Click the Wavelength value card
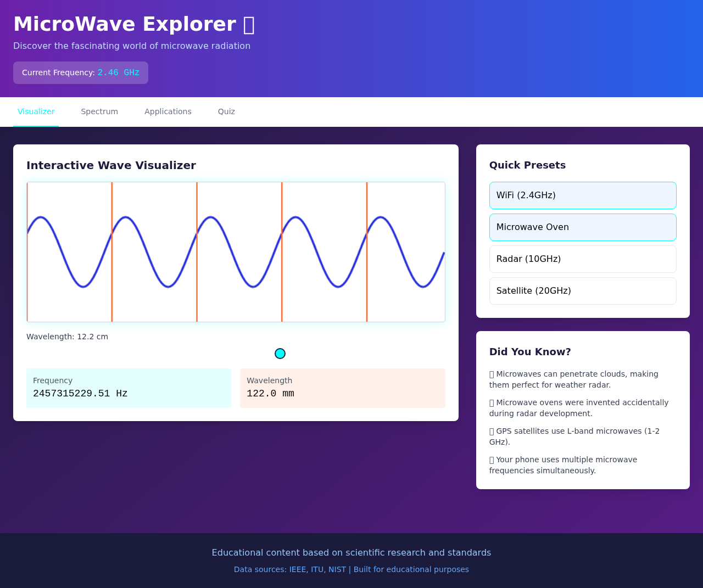The image size is (703, 588). [342, 388]
